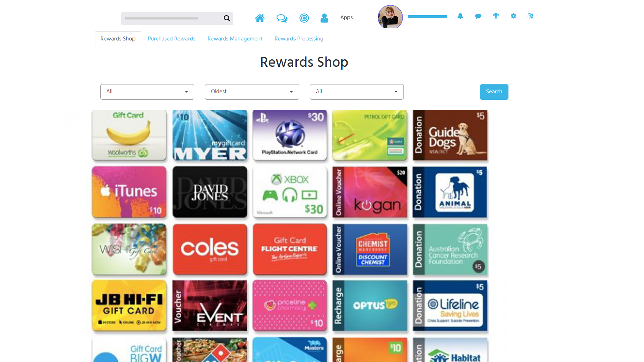644x362 pixels.
Task: Open the Rewards Management tab
Action: (x=235, y=39)
